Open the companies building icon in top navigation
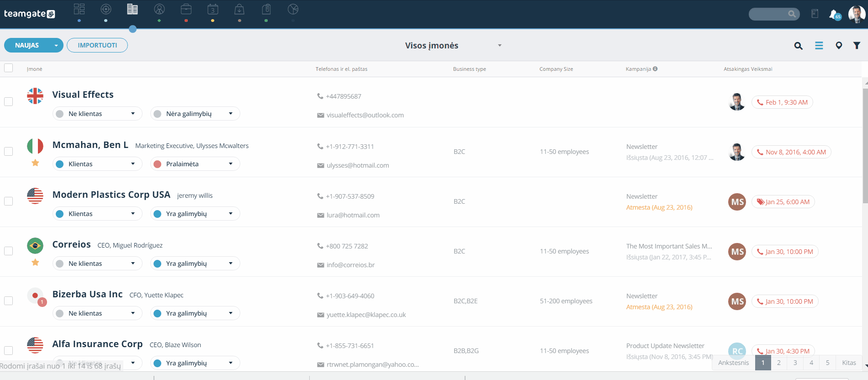 pos(132,9)
